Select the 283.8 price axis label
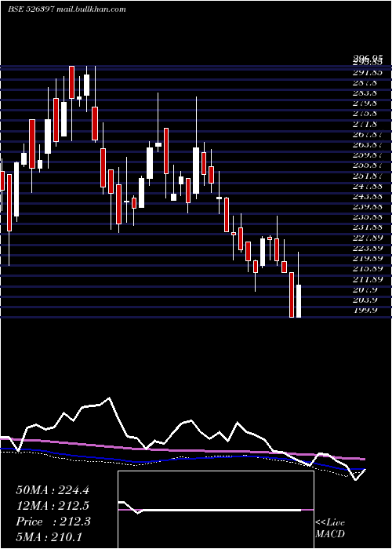Viewport: 392px width, 549px height. 365,93
